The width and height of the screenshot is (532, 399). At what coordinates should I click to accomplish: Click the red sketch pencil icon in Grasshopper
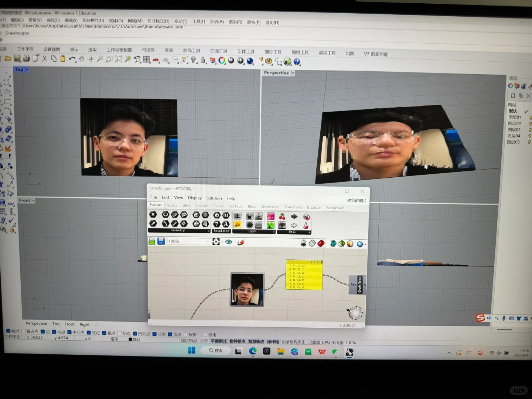[241, 242]
